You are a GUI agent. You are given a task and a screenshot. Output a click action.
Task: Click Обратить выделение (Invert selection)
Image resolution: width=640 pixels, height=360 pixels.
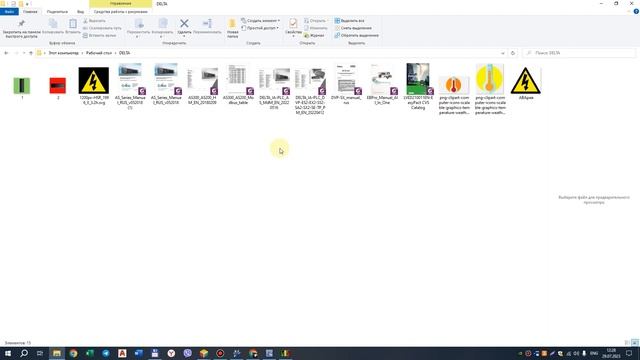click(356, 36)
